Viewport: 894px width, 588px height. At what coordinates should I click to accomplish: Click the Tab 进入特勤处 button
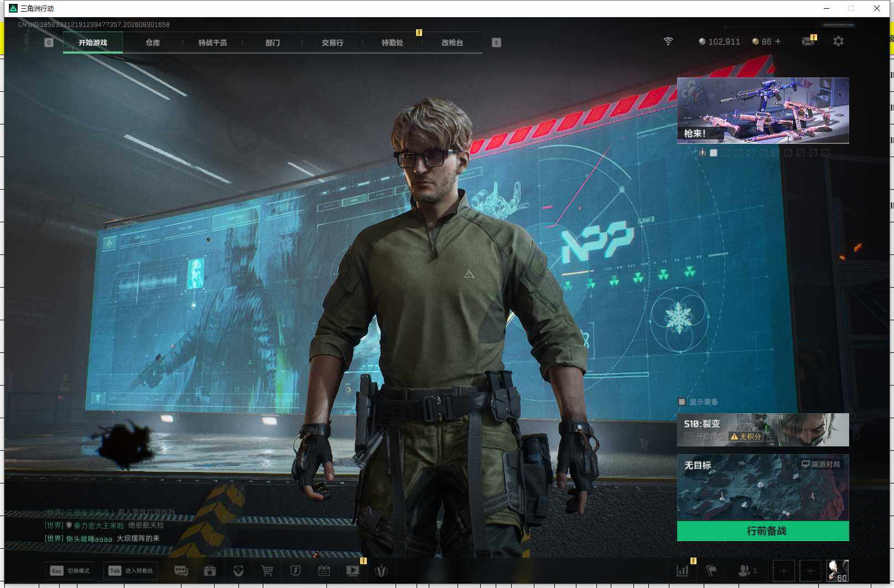[131, 571]
